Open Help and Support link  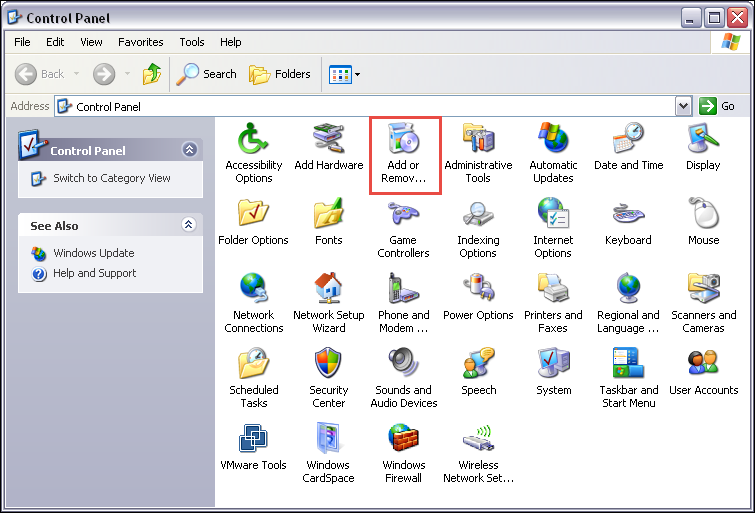click(x=84, y=274)
